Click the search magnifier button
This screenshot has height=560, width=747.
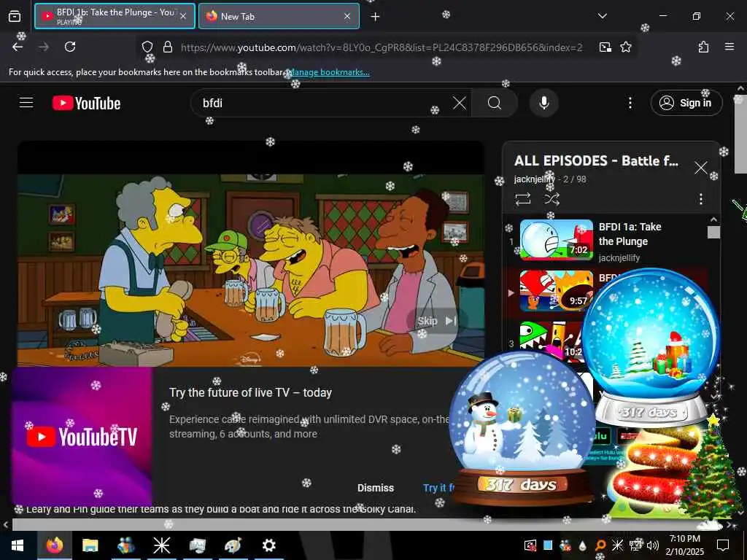click(495, 103)
